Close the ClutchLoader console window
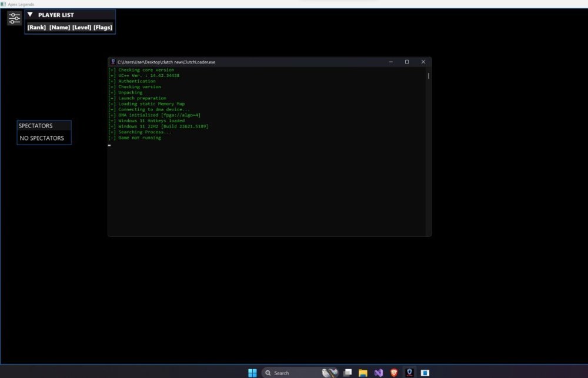Viewport: 588px width, 378px height. click(x=423, y=62)
